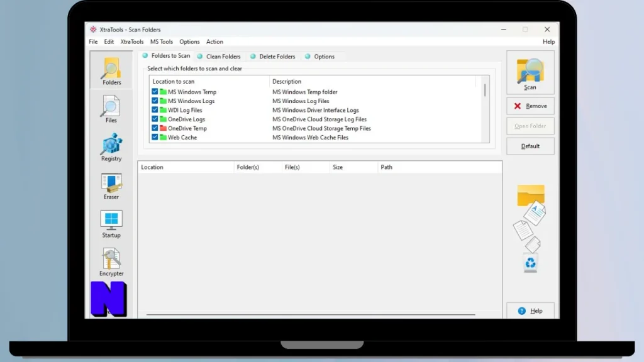Screen dimensions: 644x362
Task: Click the Location to scan column header
Action: point(209,82)
